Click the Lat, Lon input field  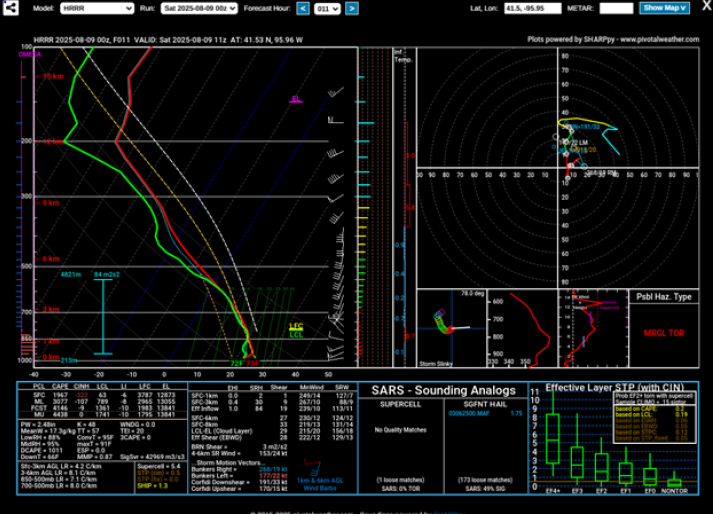pyautogui.click(x=533, y=8)
